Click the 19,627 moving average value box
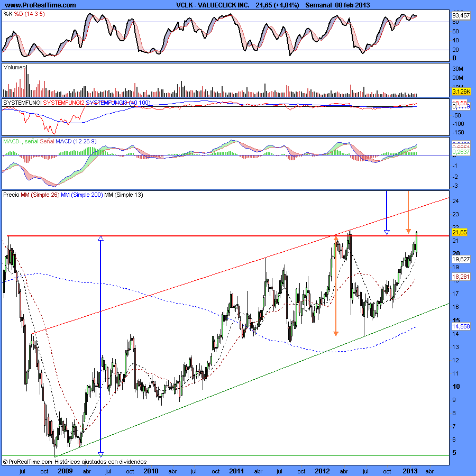This screenshot has height=476, width=476. [461, 259]
